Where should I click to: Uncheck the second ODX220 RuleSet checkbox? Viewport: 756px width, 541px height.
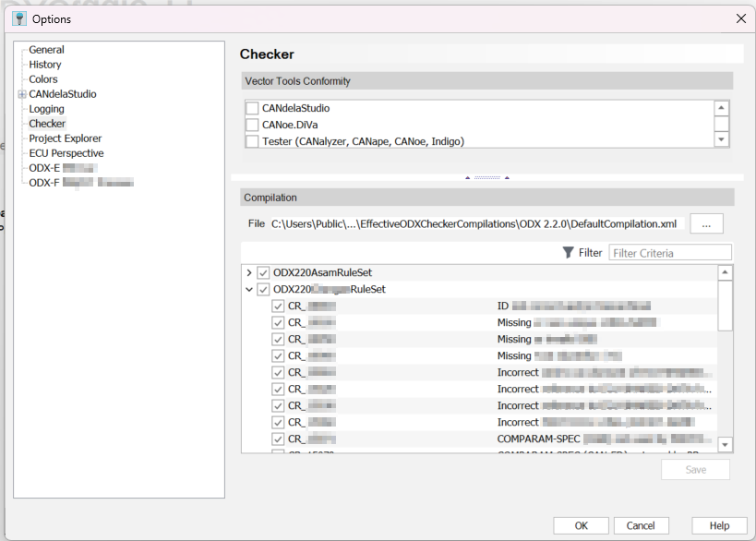(263, 289)
